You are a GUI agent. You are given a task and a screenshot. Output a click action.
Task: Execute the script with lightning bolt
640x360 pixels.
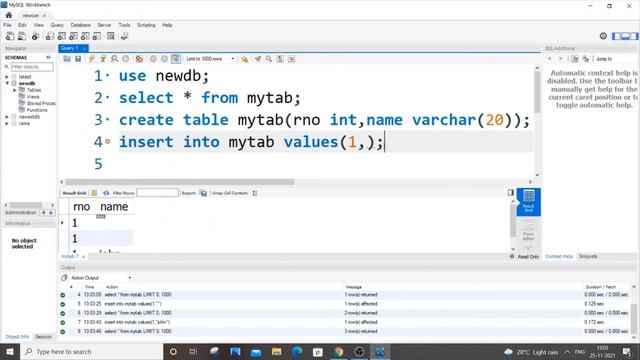91,59
